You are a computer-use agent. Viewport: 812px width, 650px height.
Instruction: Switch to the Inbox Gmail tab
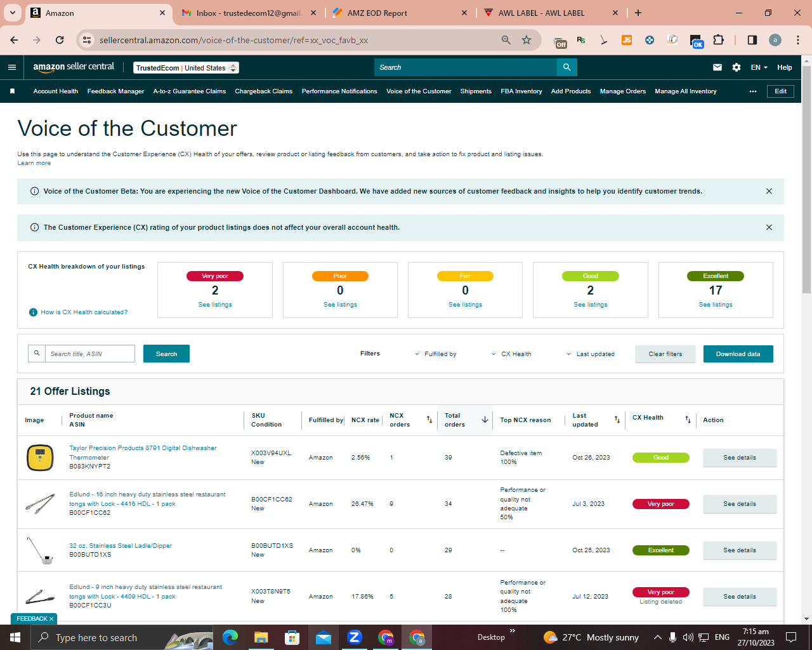tap(249, 13)
